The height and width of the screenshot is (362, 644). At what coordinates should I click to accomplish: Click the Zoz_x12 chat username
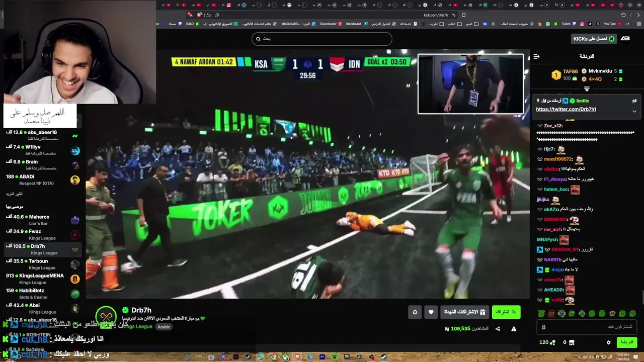pyautogui.click(x=553, y=126)
